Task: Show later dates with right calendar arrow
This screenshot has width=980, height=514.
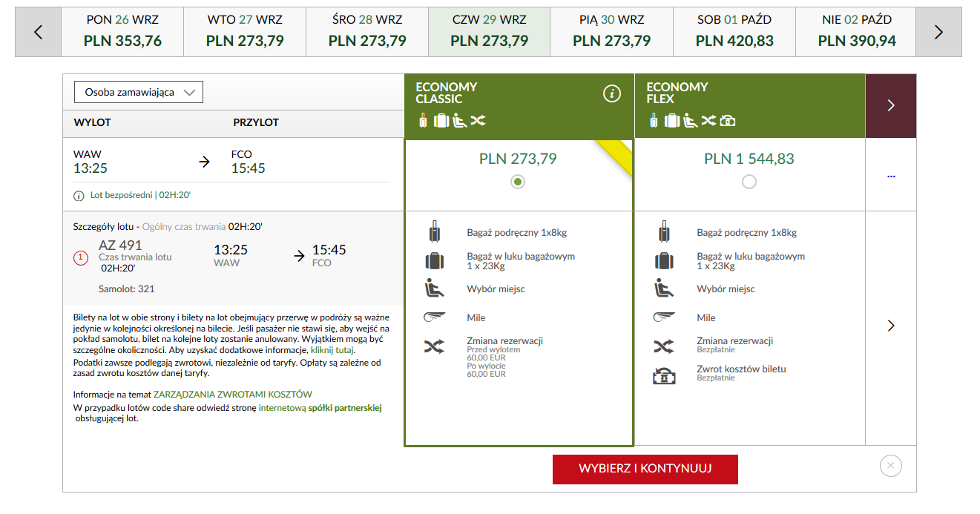Action: (938, 32)
